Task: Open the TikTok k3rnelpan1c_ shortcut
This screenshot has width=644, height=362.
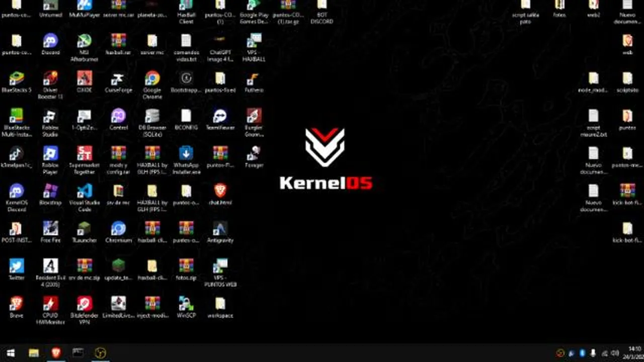Action: pyautogui.click(x=17, y=157)
